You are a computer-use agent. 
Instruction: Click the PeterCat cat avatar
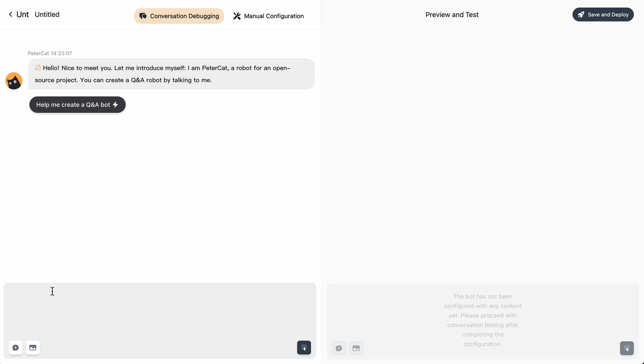tap(13, 81)
